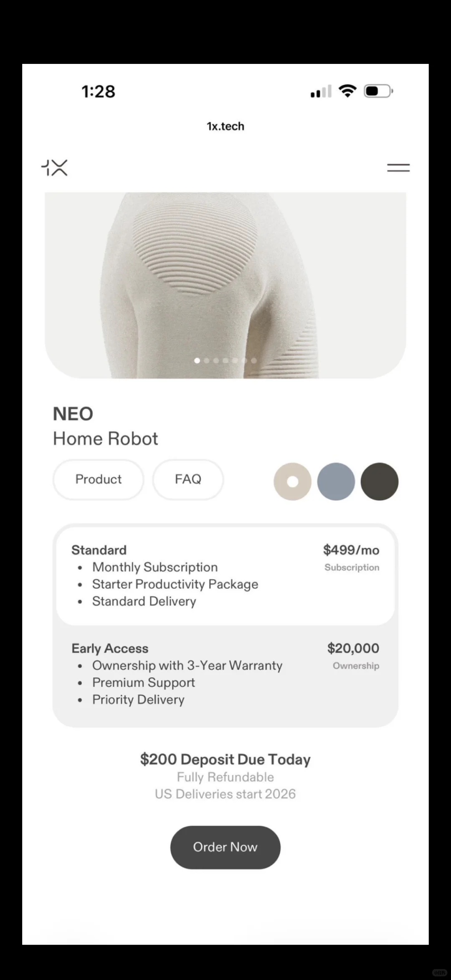Open the hamburger menu
Screen dimensions: 451x980
tap(398, 168)
